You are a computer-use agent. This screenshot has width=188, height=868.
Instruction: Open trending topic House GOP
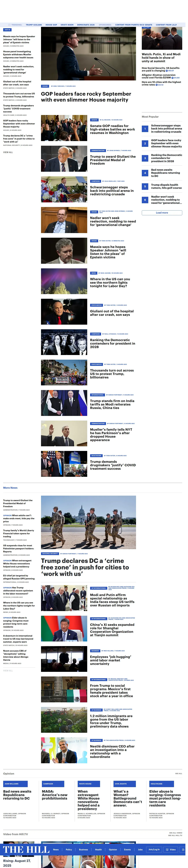51,25
